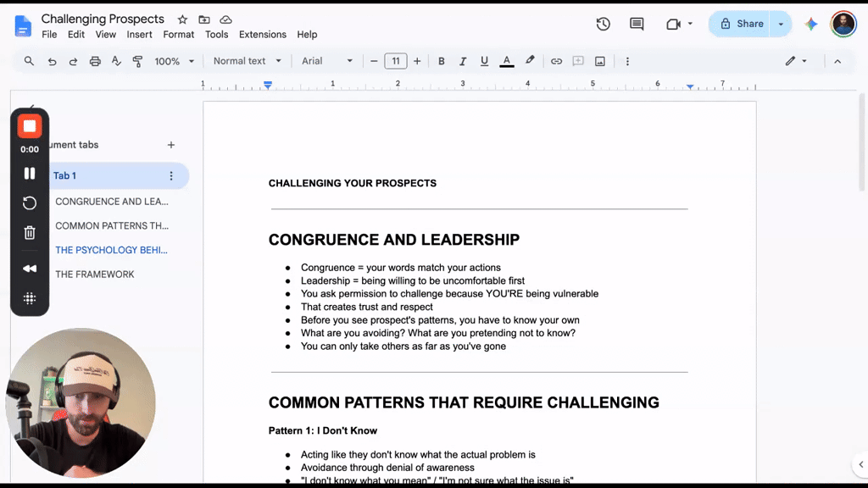Image resolution: width=868 pixels, height=488 pixels.
Task: Show side panel with bottom-right chevron
Action: point(860,465)
